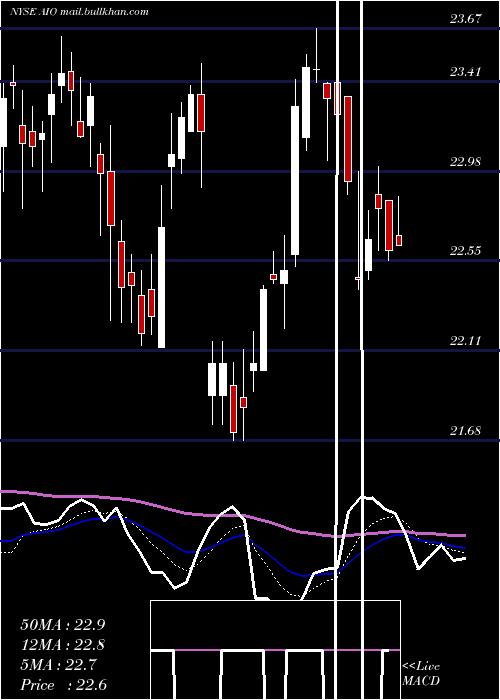
Task: Click the '50MA : 22.9' readout
Action: (x=63, y=625)
